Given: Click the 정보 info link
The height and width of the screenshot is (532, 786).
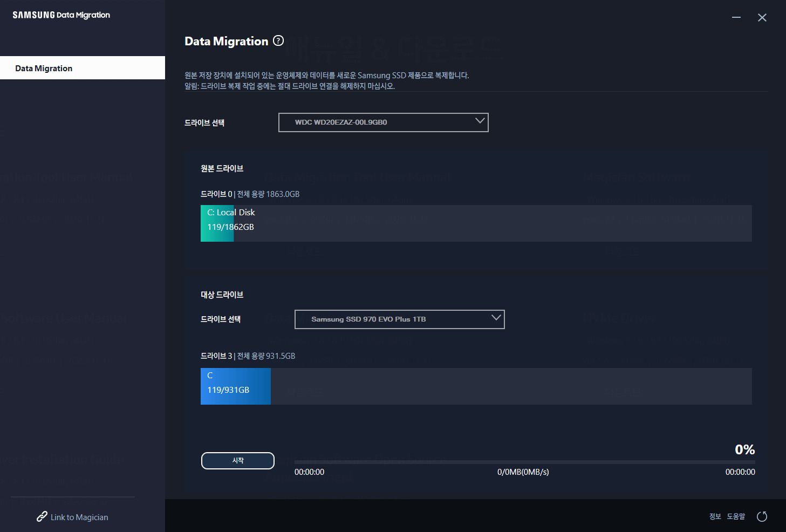Looking at the screenshot, I should (715, 516).
